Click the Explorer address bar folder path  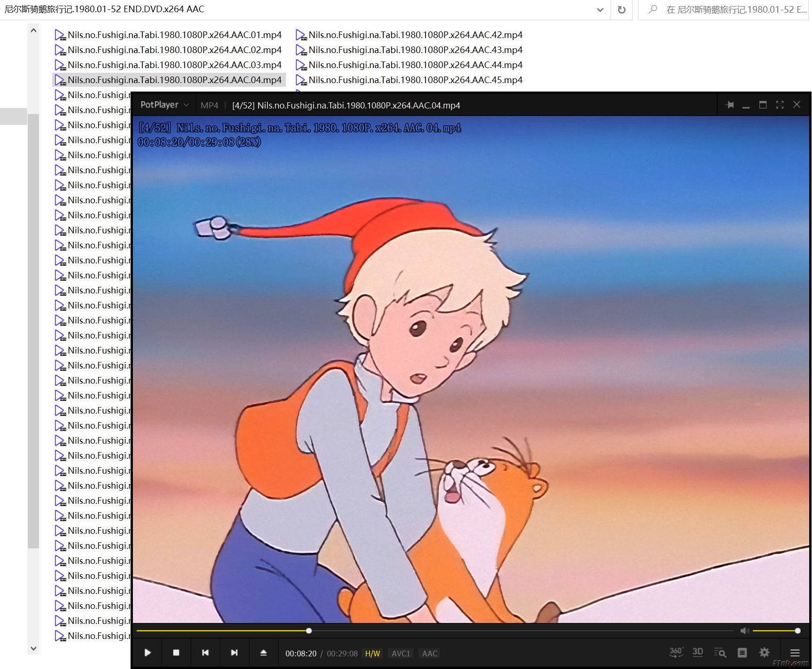(x=104, y=9)
